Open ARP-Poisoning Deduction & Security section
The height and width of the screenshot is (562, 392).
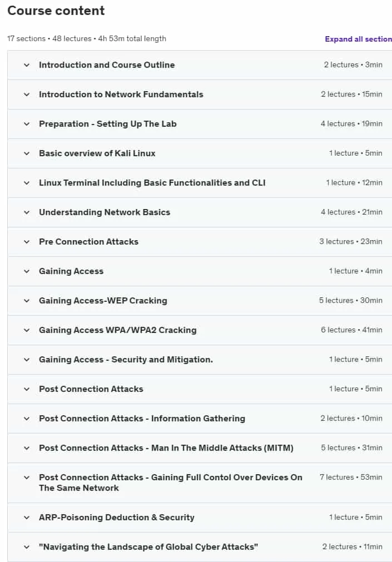click(x=117, y=517)
